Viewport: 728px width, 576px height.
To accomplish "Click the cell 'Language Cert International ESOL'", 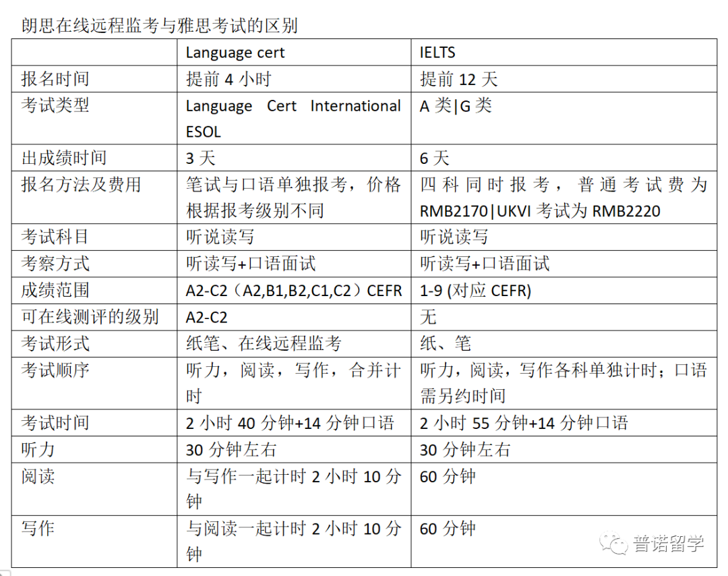I will click(x=293, y=119).
